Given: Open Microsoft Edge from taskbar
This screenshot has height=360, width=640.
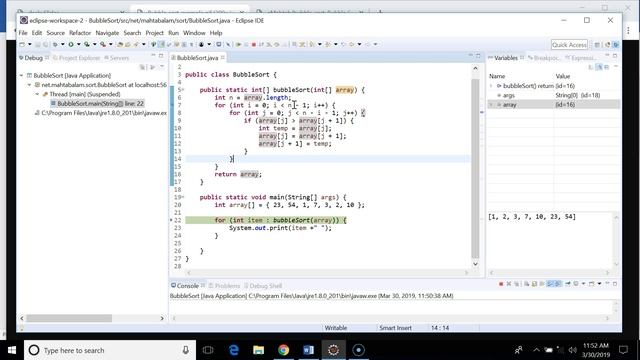Looking at the screenshot, I should pos(233,350).
